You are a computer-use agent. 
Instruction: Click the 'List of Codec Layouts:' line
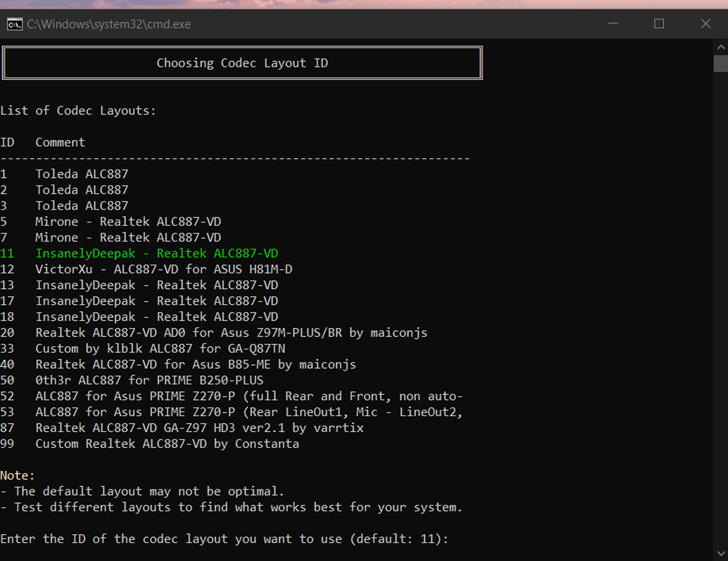[x=78, y=111]
